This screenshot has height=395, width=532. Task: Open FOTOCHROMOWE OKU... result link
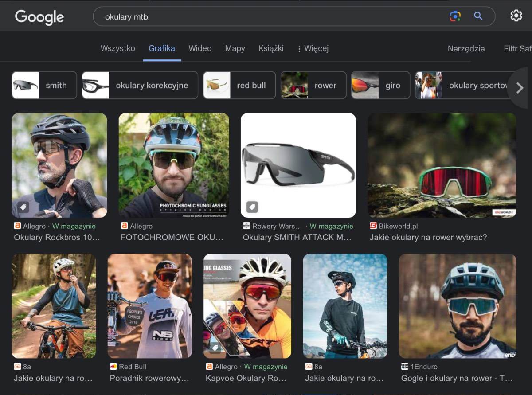[172, 237]
